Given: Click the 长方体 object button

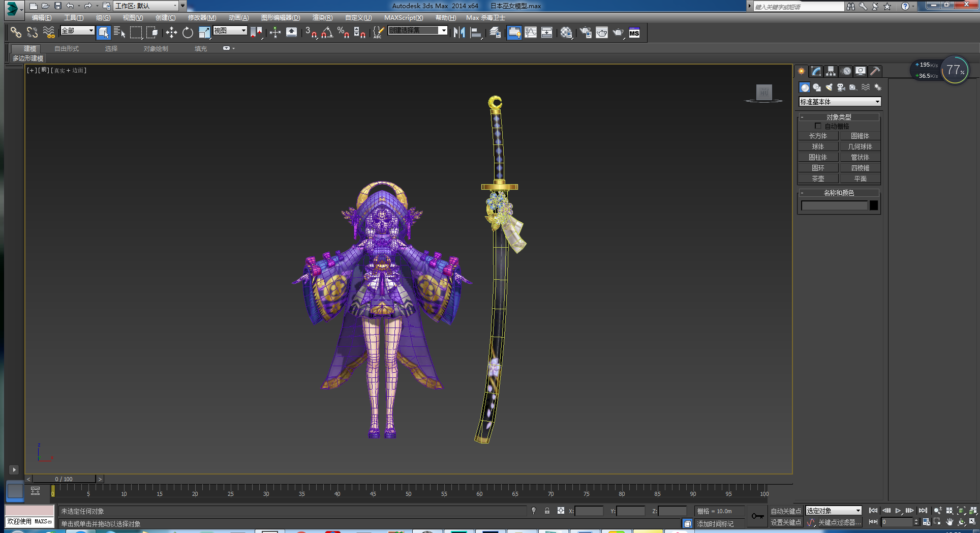Looking at the screenshot, I should (x=818, y=136).
